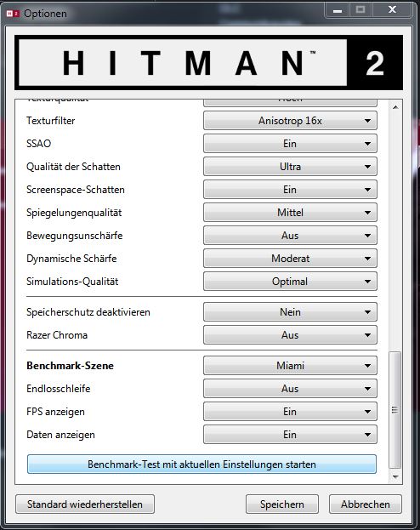Close the Optionen window
Image resolution: width=420 pixels, height=530 pixels.
click(392, 10)
